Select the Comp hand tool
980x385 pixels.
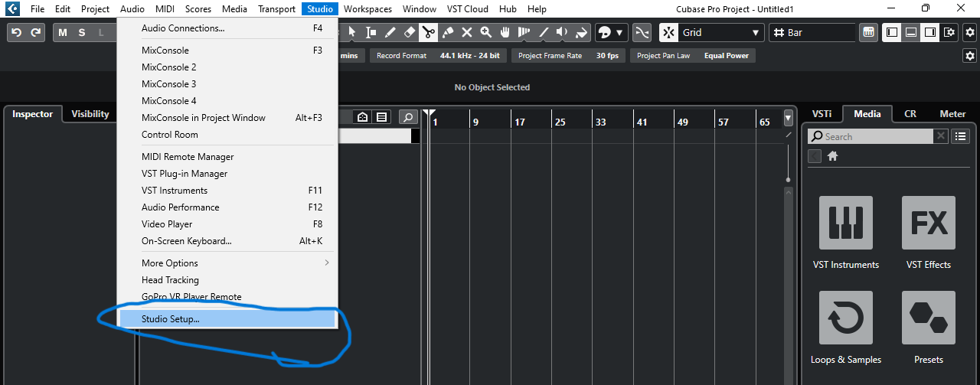[505, 32]
